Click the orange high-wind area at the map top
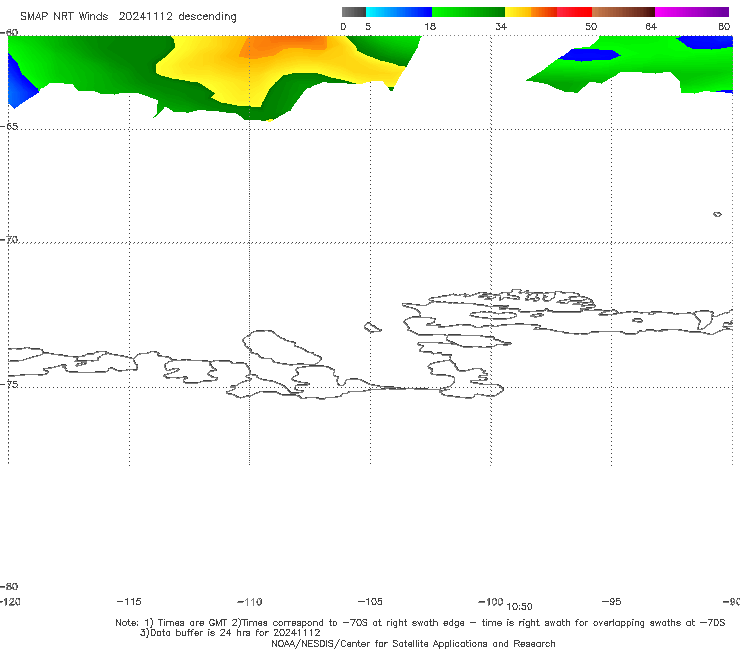The height and width of the screenshot is (650, 740). tap(283, 46)
